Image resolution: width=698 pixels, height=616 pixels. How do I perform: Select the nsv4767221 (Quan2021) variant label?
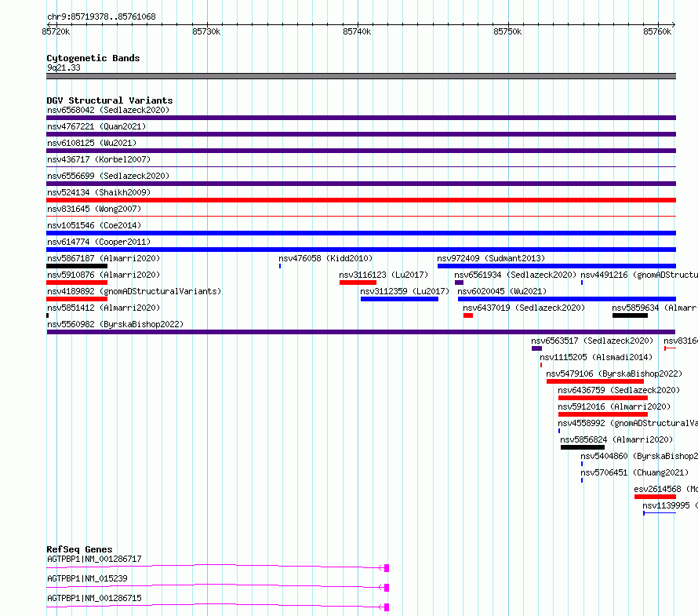[96, 126]
